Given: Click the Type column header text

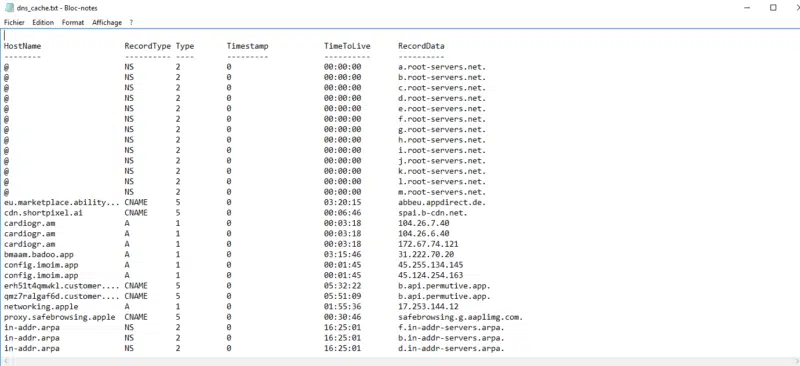Looking at the screenshot, I should click(x=185, y=46).
